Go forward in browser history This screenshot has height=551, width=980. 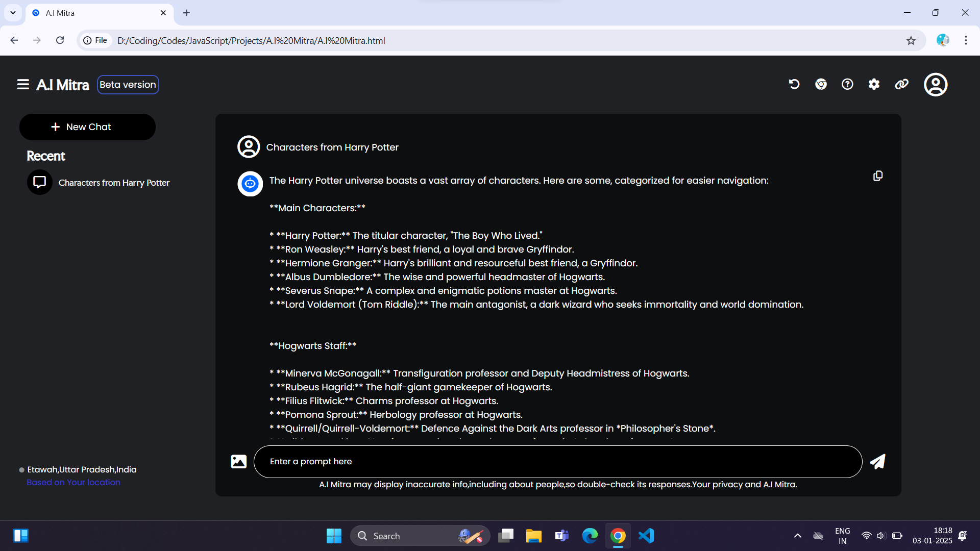[x=37, y=40]
